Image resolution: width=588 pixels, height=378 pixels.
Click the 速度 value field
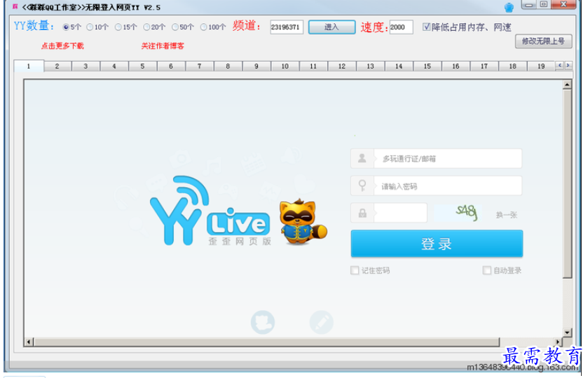point(401,27)
